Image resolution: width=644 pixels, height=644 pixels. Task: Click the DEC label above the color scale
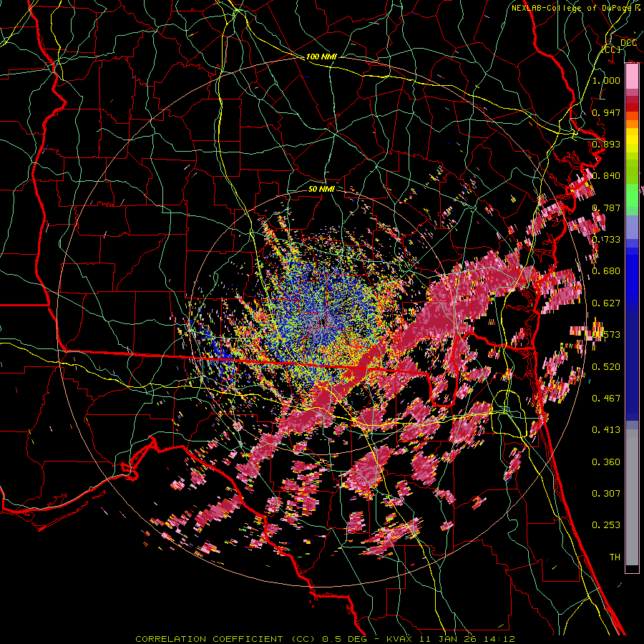coord(628,43)
